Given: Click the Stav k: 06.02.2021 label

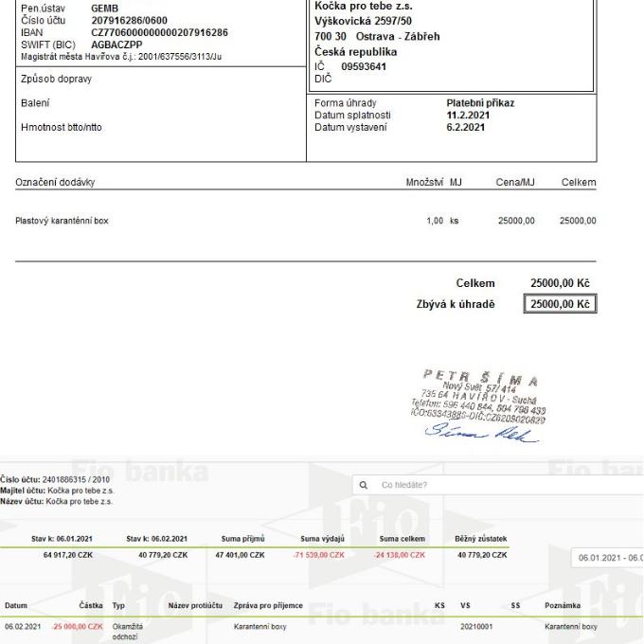Looking at the screenshot, I should 156,539.
